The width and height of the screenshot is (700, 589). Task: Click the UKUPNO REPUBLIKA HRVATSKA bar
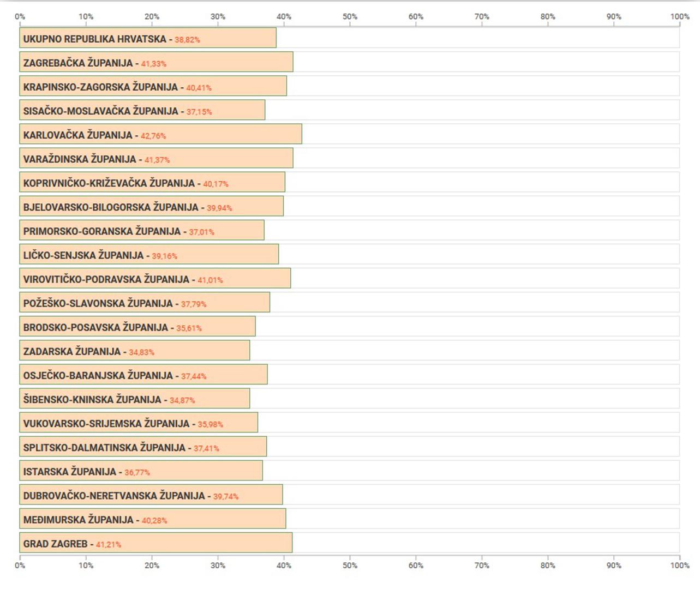(x=147, y=38)
